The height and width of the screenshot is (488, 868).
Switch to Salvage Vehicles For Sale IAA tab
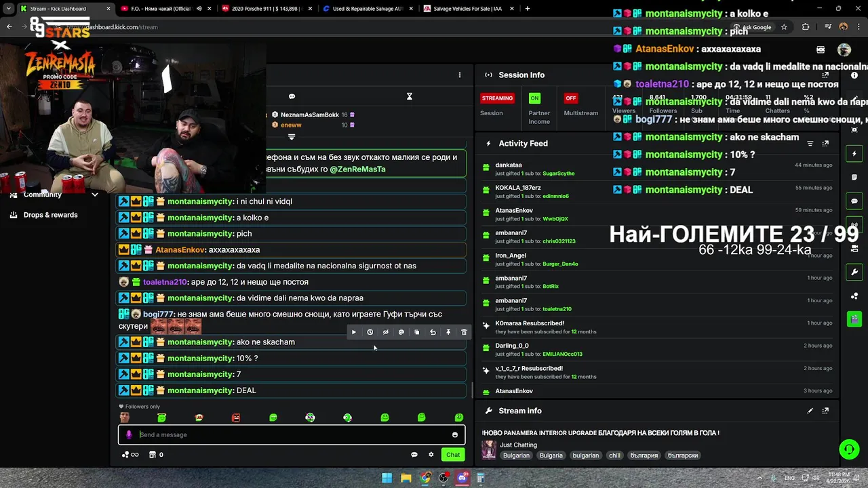[x=465, y=9]
